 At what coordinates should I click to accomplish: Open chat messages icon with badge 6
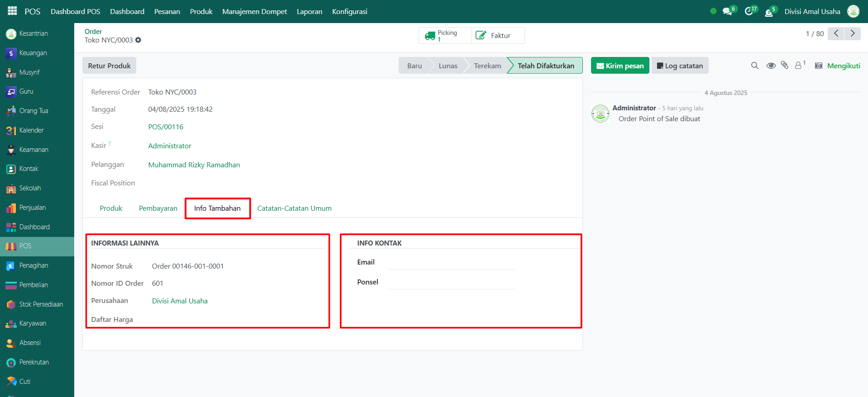[x=727, y=12]
